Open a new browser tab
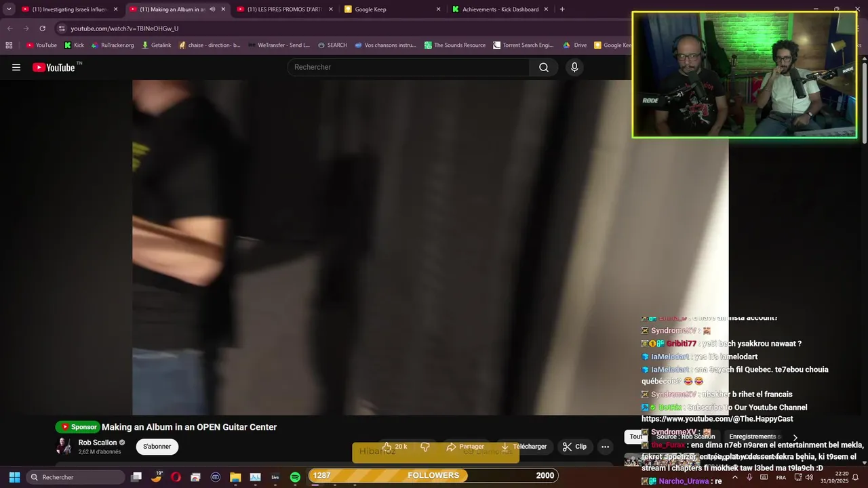Viewport: 868px width, 488px height. pos(562,9)
